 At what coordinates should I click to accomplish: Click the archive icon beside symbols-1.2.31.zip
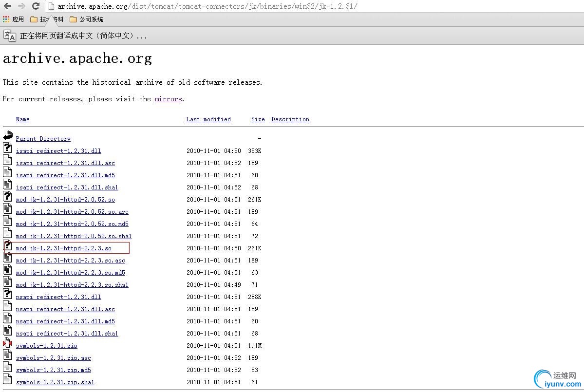point(7,342)
